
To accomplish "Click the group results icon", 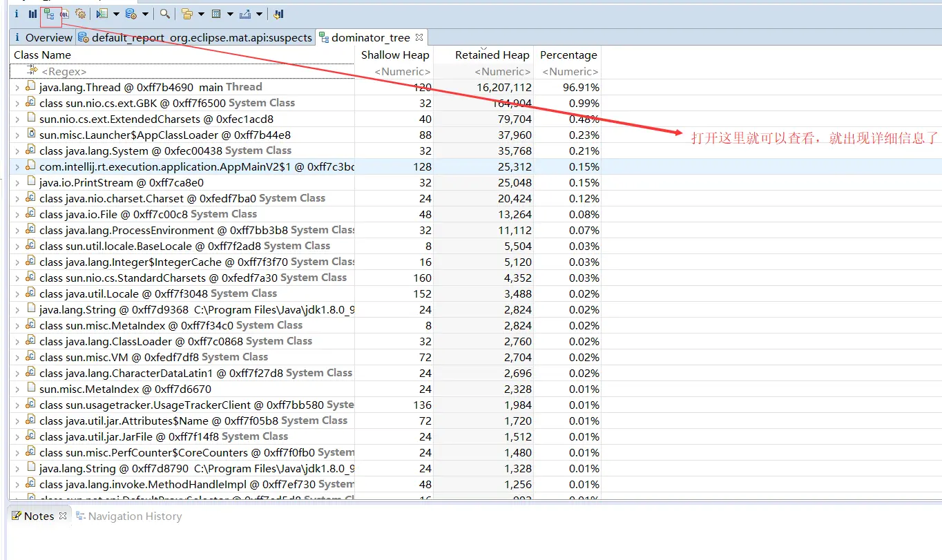I will 186,14.
